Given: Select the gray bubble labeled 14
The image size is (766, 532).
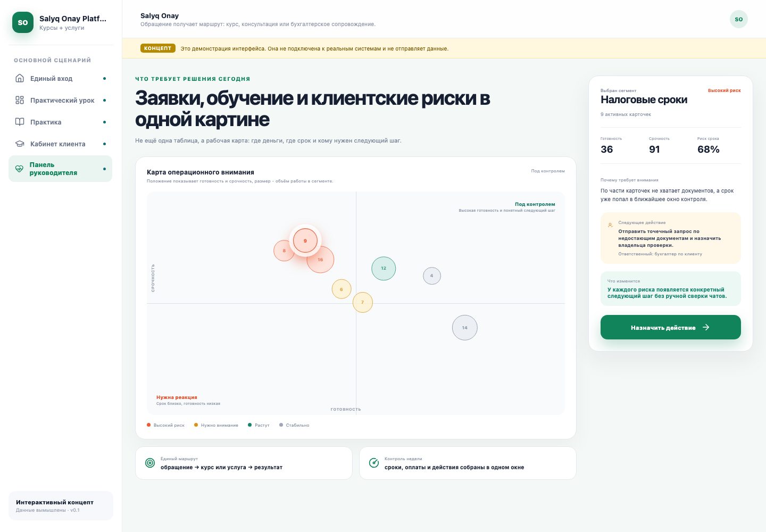Looking at the screenshot, I should (465, 328).
